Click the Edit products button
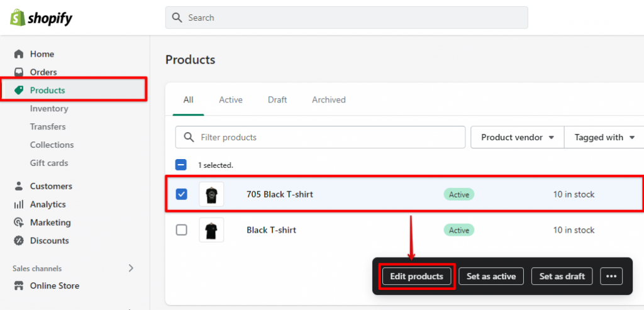This screenshot has height=310, width=644. pos(416,277)
